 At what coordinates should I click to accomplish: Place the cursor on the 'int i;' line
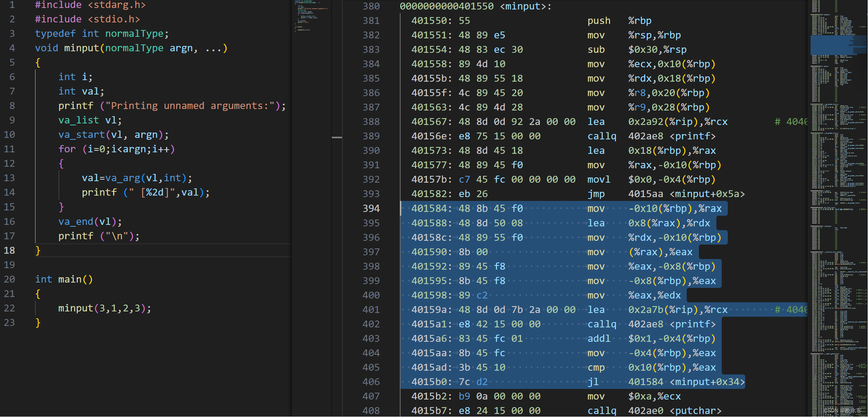pos(75,77)
